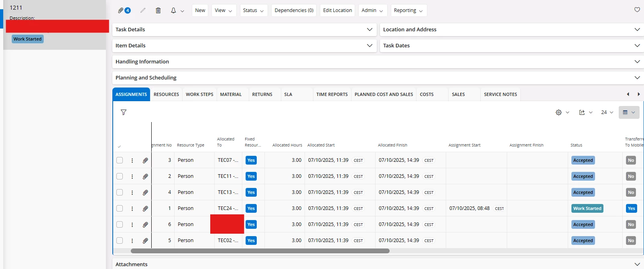The width and height of the screenshot is (644, 269).
Task: Open the bell notifications icon
Action: coord(173,10)
